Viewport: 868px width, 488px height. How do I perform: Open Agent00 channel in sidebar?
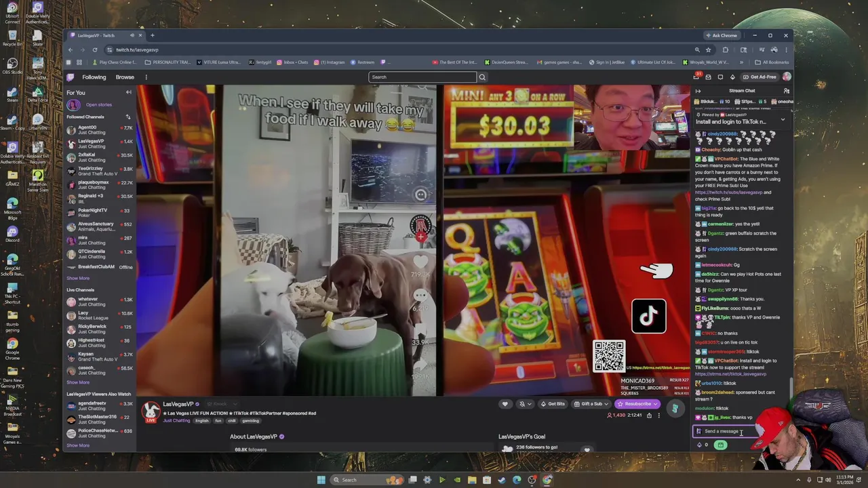click(x=100, y=129)
